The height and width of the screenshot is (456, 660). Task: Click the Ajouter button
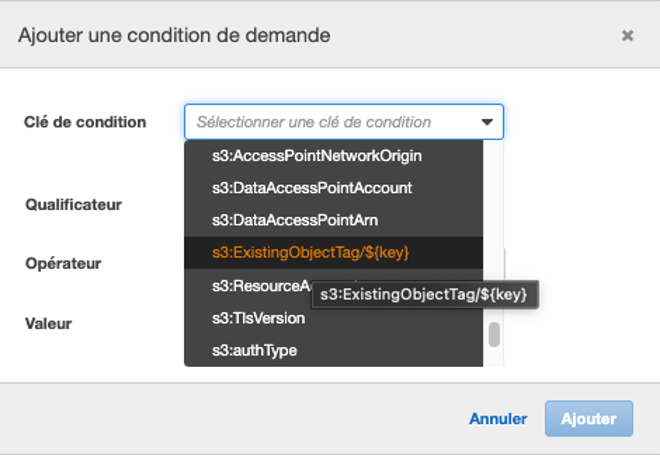click(589, 419)
